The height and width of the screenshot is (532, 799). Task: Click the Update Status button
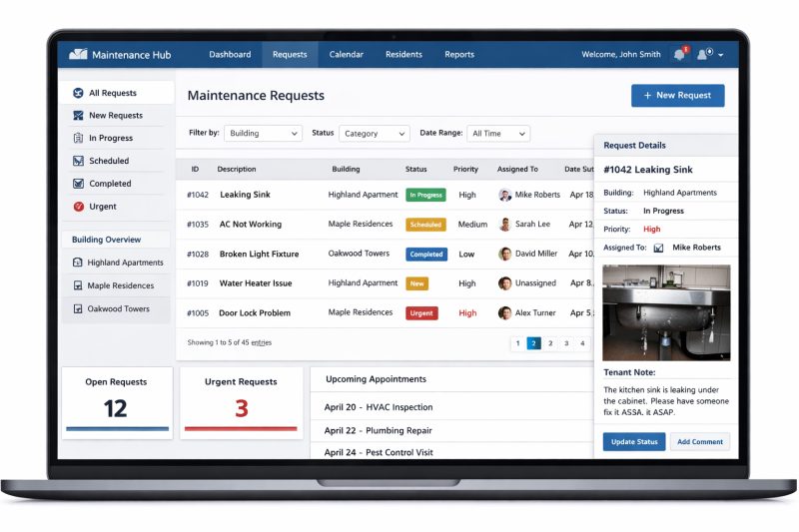pyautogui.click(x=634, y=442)
